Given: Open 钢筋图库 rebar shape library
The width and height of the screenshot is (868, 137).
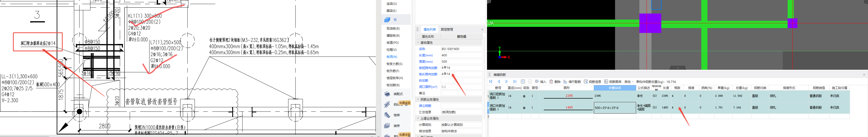Looking at the screenshot, I should (x=613, y=82).
